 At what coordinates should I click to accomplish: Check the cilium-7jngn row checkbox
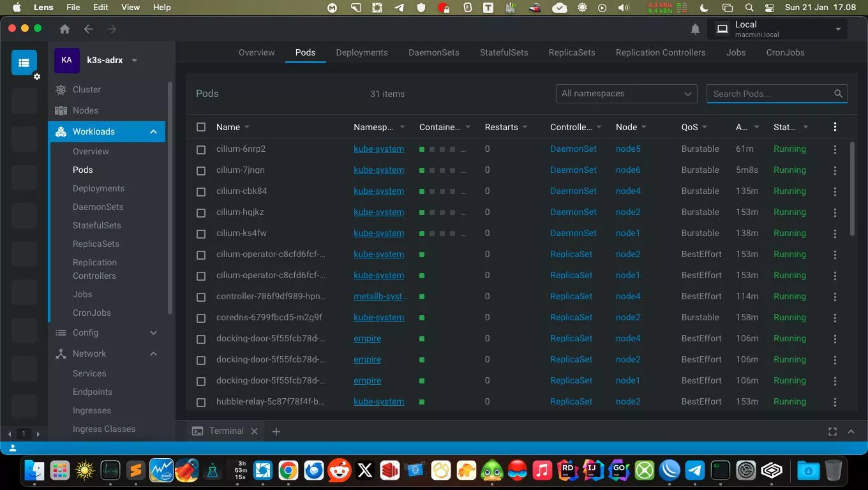click(x=201, y=170)
